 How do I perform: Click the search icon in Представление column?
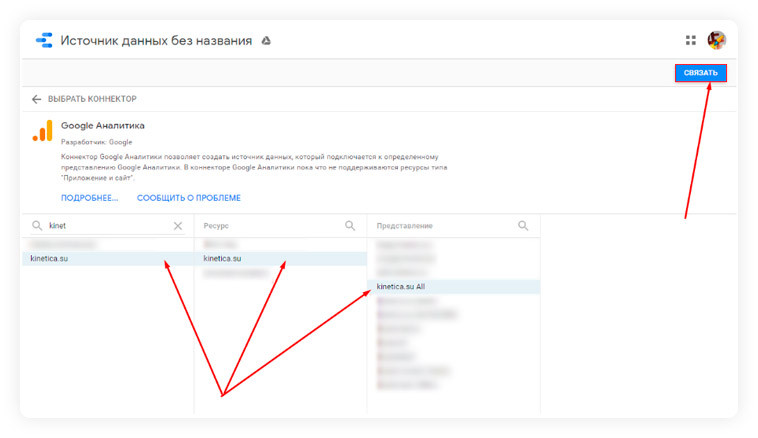coord(523,226)
